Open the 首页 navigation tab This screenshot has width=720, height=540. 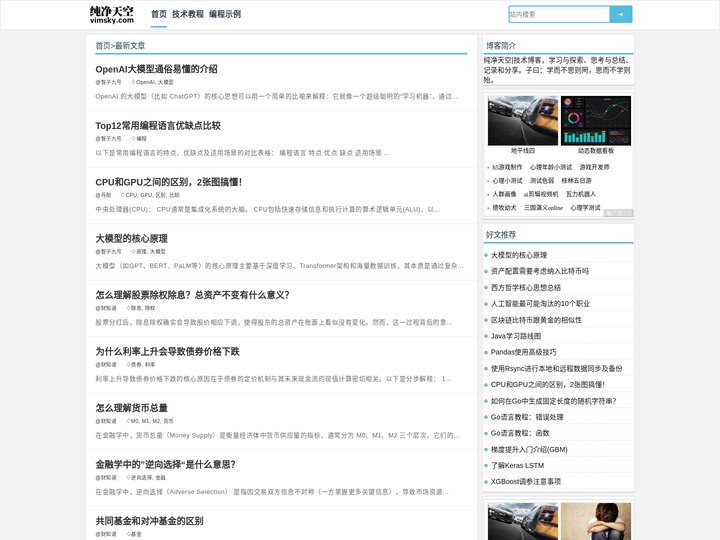[x=159, y=14]
